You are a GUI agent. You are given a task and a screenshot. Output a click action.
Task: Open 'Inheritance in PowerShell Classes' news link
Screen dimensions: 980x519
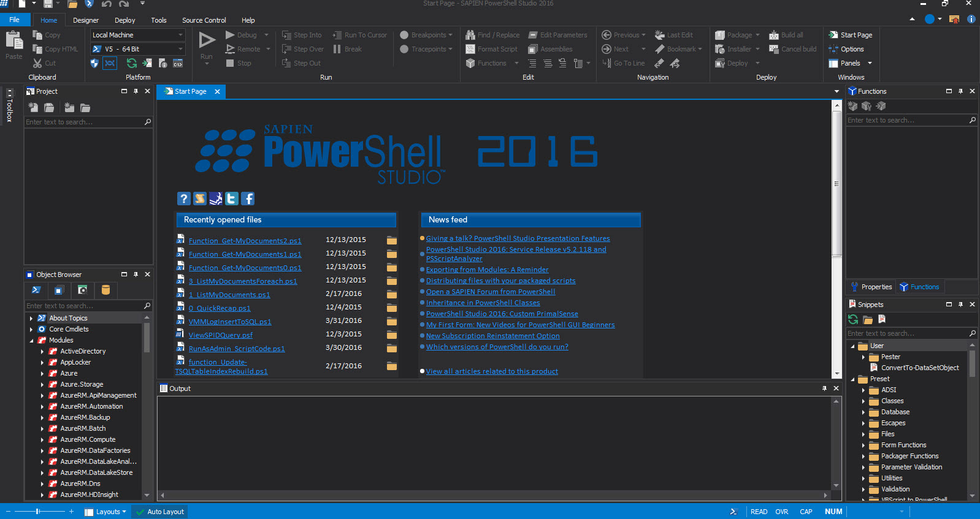click(483, 303)
